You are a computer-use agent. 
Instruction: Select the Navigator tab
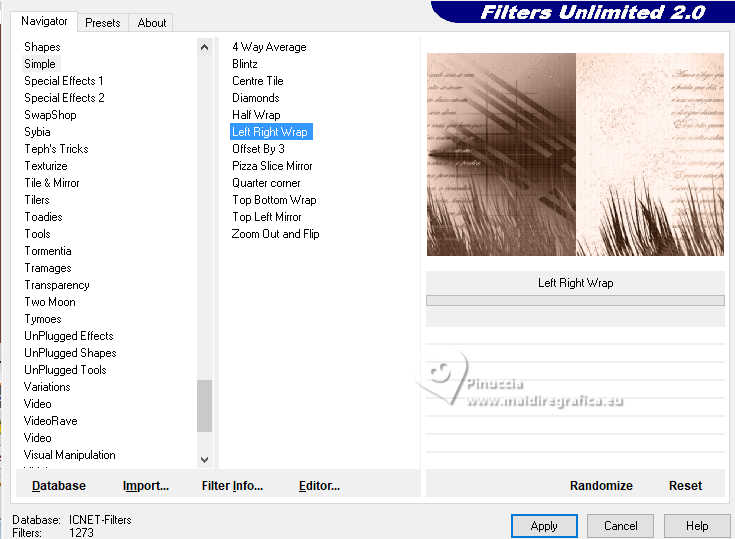44,21
